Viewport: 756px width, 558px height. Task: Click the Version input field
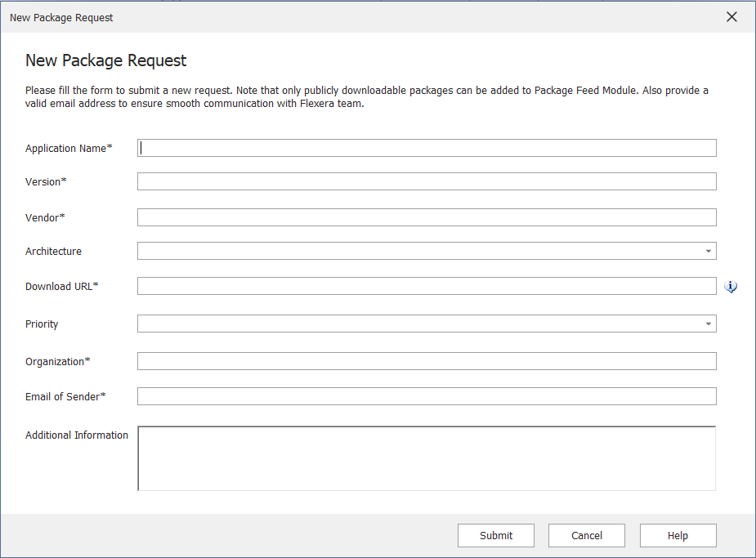click(425, 181)
